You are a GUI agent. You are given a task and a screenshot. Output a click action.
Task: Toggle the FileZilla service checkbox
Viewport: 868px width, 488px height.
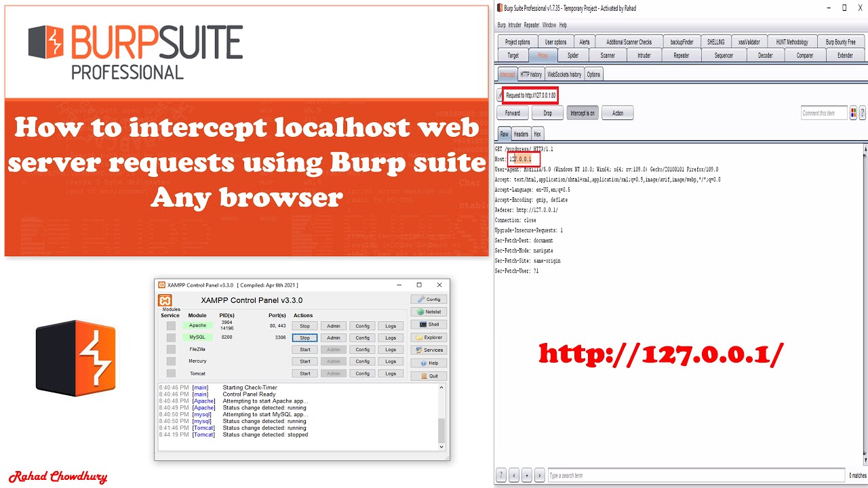pos(171,350)
